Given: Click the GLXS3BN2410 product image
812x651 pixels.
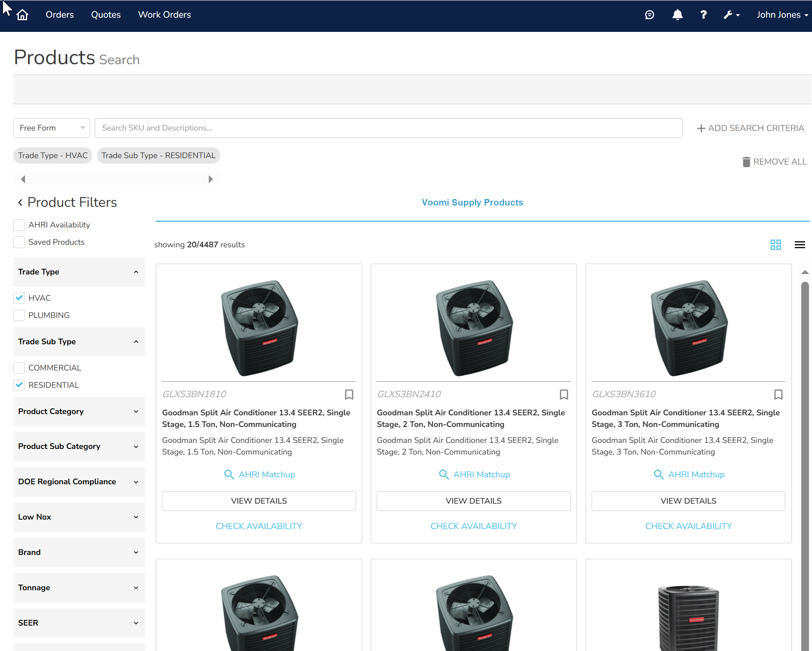Looking at the screenshot, I should click(474, 327).
